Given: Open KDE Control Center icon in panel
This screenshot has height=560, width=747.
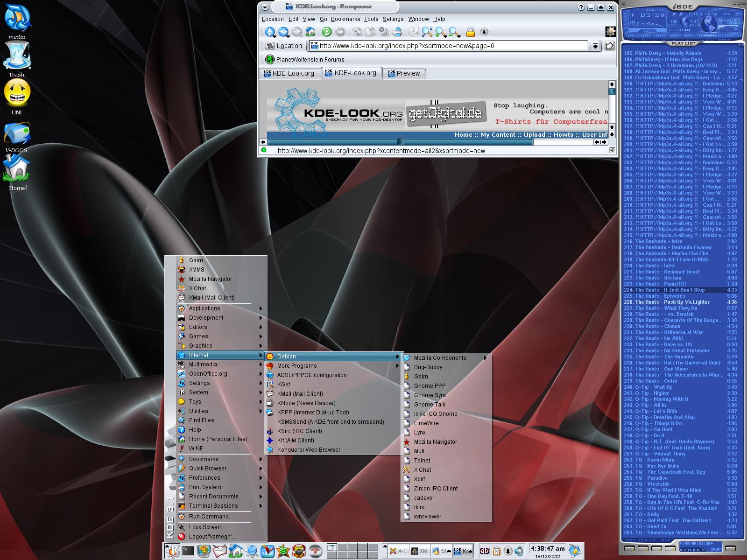Looking at the screenshot, I should click(204, 551).
